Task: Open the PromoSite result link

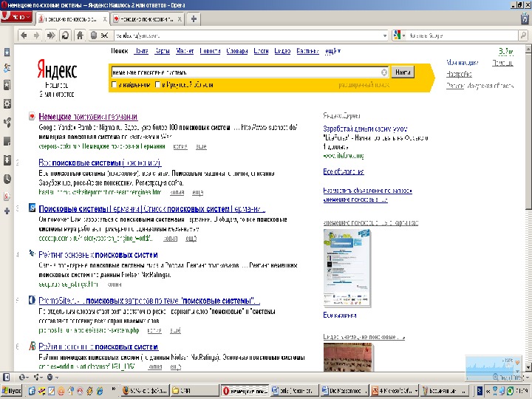Action: 149,301
